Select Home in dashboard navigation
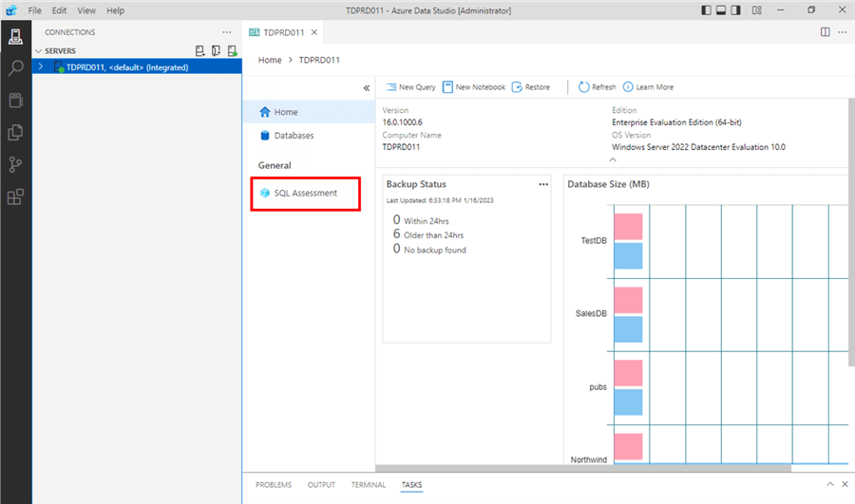Image resolution: width=855 pixels, height=504 pixels. tap(309, 112)
